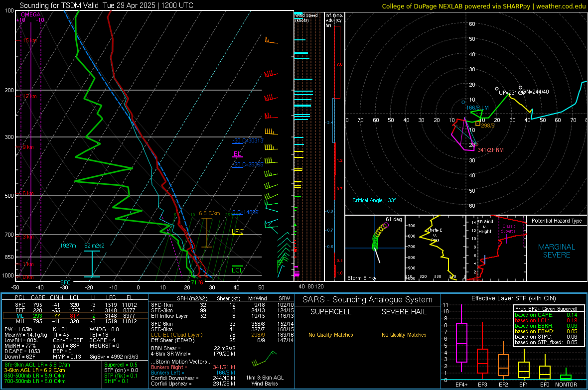Select the Critical Angle = 33° text
Viewport: 588px width, 390px height.
coord(374,200)
